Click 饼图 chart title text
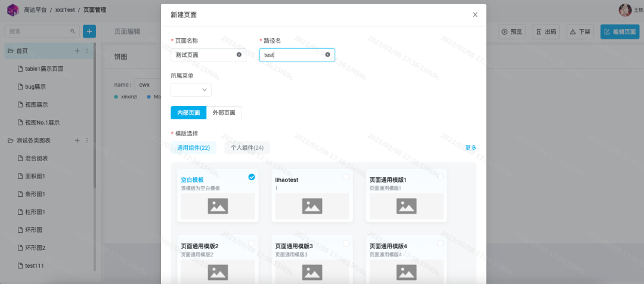This screenshot has width=644, height=284. click(x=120, y=57)
